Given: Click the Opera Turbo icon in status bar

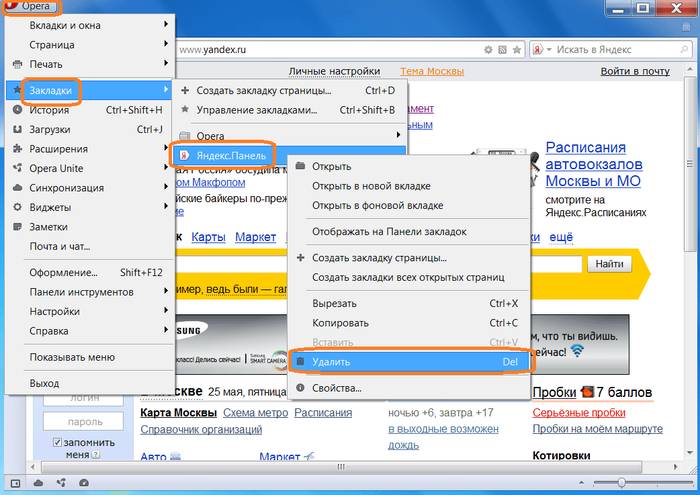Looking at the screenshot, I should pos(84,482).
